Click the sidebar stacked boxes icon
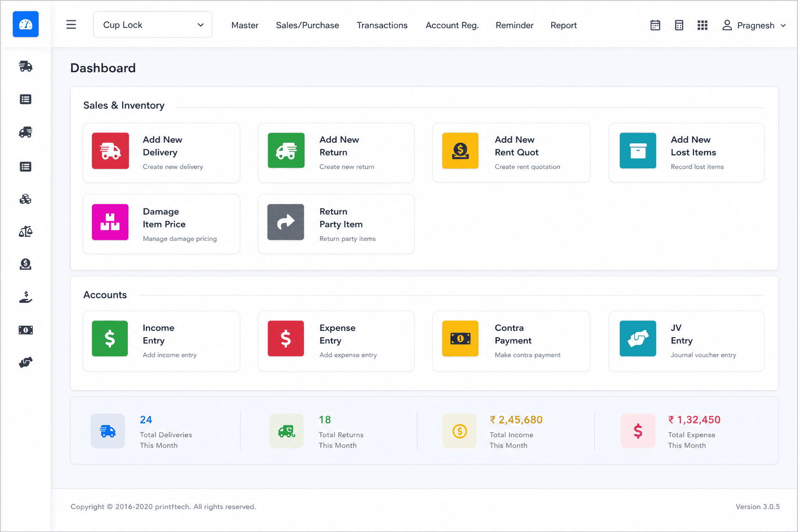The height and width of the screenshot is (532, 798). tap(25, 199)
